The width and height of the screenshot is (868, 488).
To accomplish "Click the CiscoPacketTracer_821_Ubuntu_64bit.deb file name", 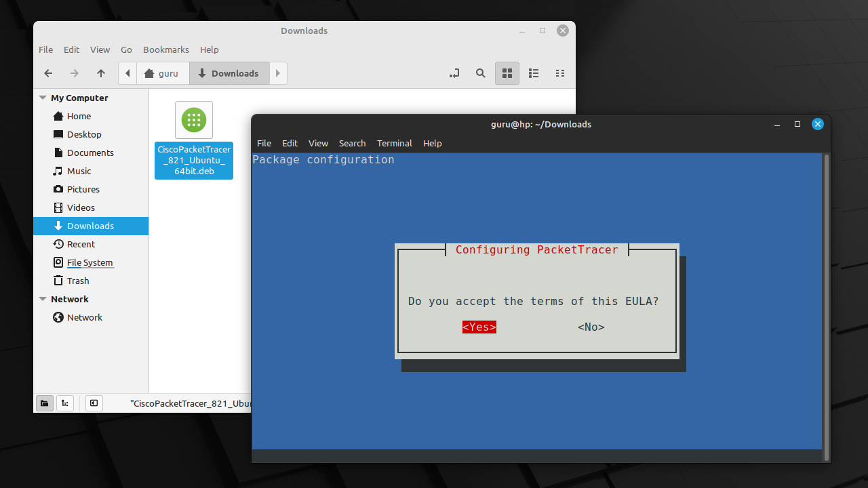I will 194,161.
